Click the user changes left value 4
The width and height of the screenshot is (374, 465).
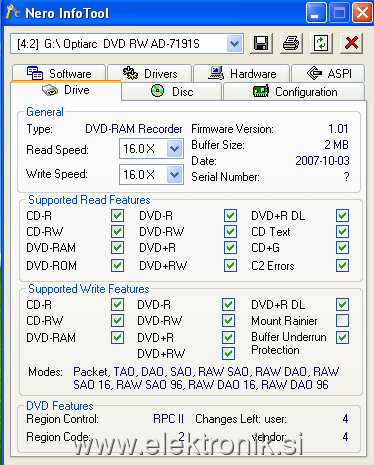345,419
